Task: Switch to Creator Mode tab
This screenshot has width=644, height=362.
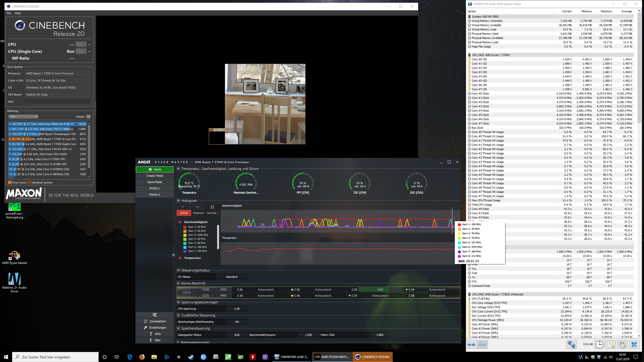Action: click(x=154, y=176)
